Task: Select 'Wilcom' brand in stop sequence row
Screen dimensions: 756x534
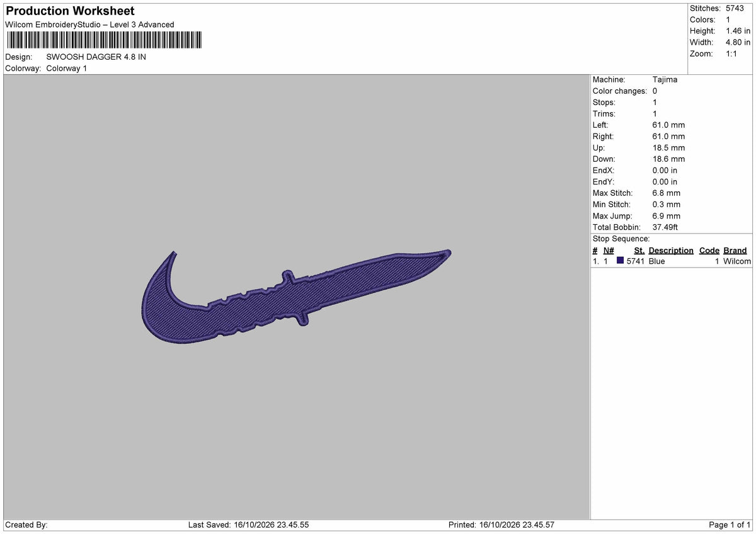Action: point(737,261)
